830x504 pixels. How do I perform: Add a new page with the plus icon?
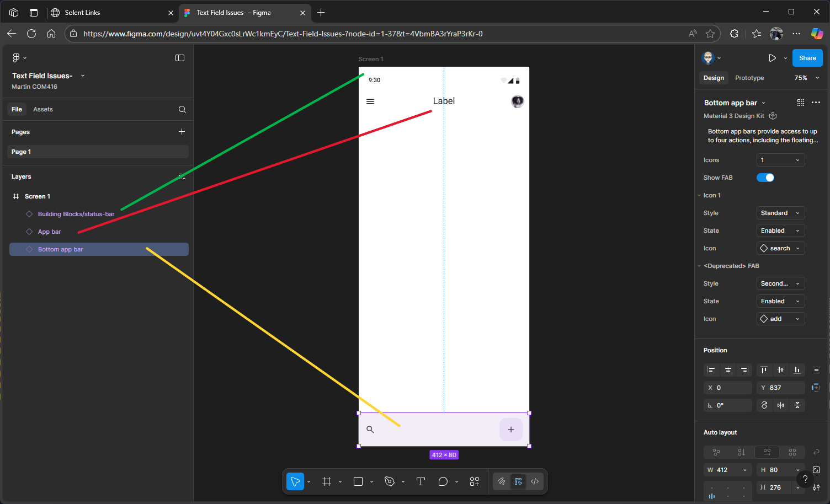tap(182, 132)
